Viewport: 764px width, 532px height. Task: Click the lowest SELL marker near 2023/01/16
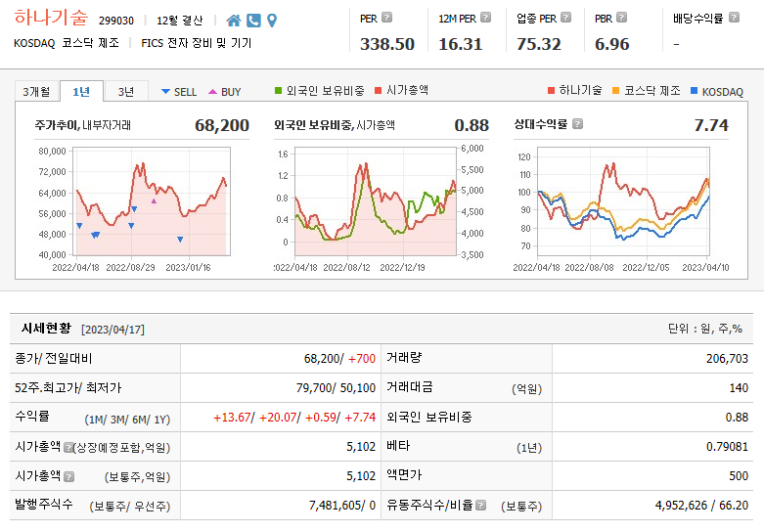point(180,240)
